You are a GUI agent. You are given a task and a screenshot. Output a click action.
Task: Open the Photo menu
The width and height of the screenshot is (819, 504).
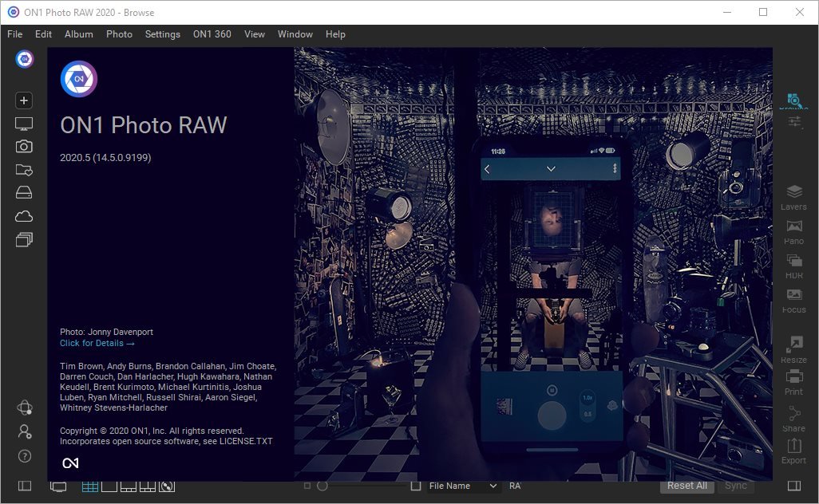(119, 34)
